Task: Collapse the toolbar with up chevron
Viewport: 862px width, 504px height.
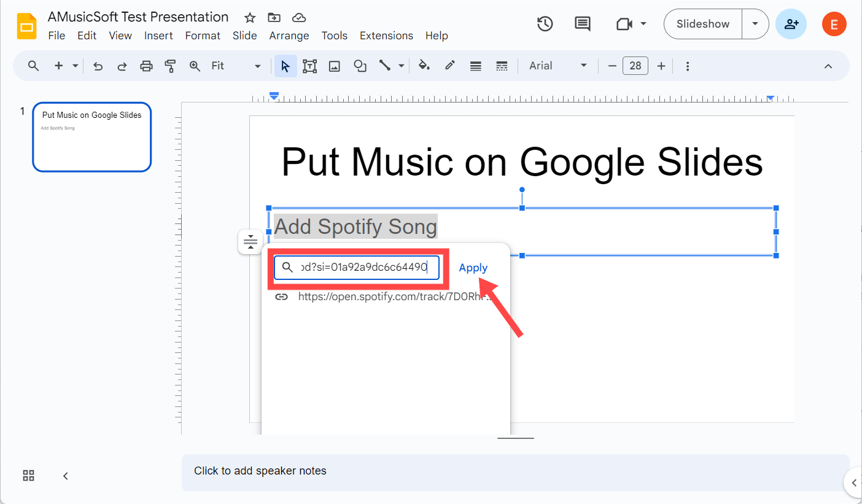Action: tap(828, 66)
